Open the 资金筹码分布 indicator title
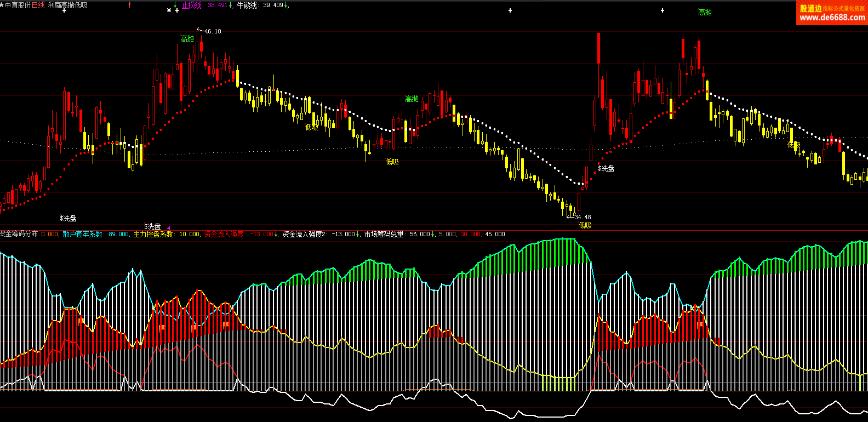 [19, 234]
